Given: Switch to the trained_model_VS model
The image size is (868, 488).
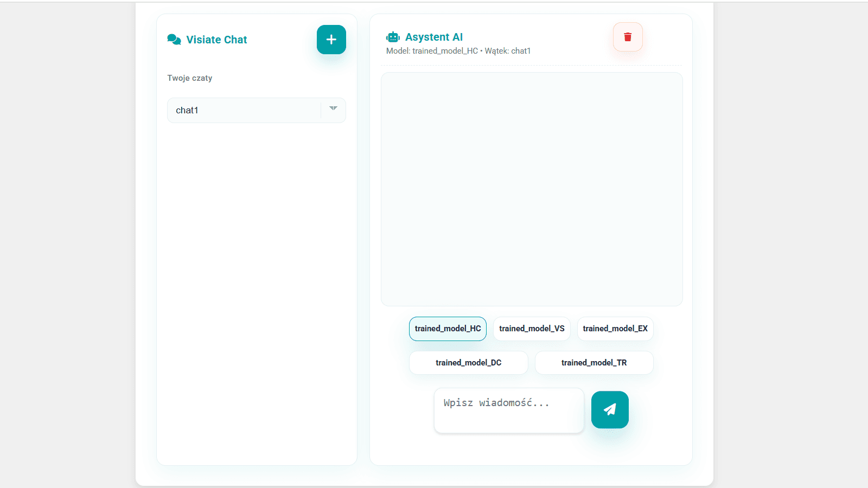Looking at the screenshot, I should 532,329.
